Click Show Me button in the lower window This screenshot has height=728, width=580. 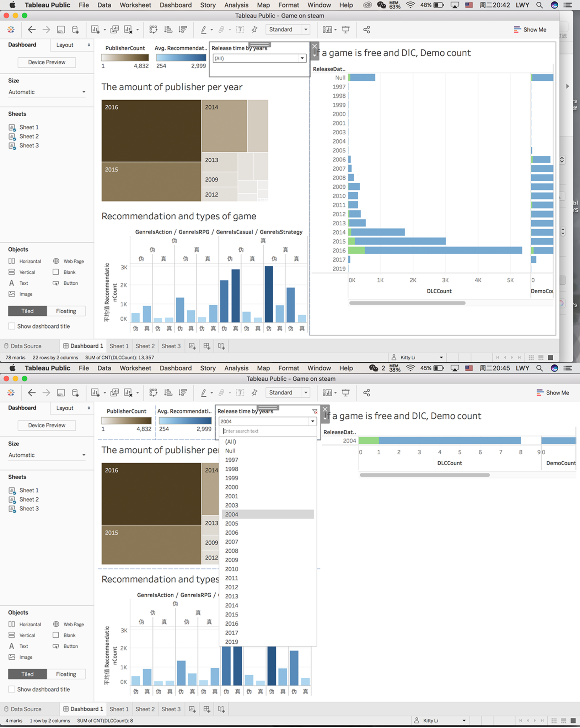click(x=553, y=392)
